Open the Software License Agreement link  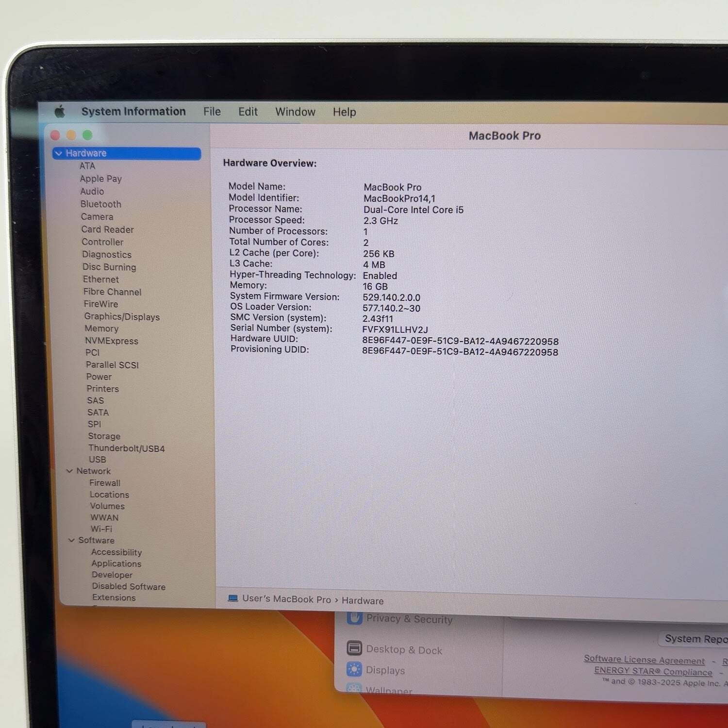(x=644, y=660)
